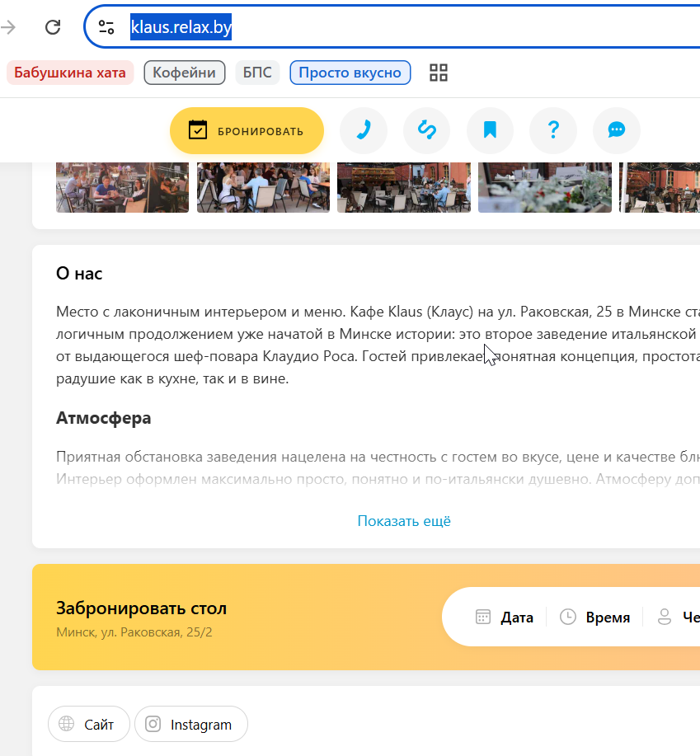This screenshot has width=700, height=756.
Task: Open second photo of crowded terrace tables
Action: click(x=263, y=187)
